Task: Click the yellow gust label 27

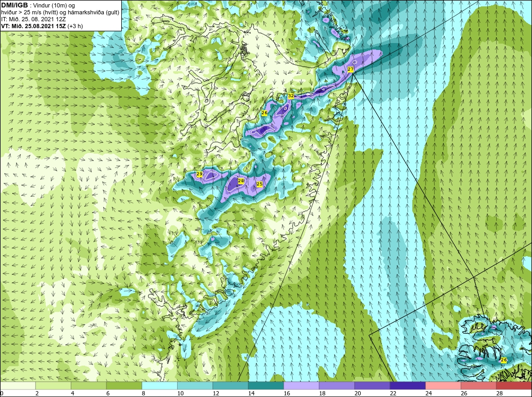Action: [351, 69]
